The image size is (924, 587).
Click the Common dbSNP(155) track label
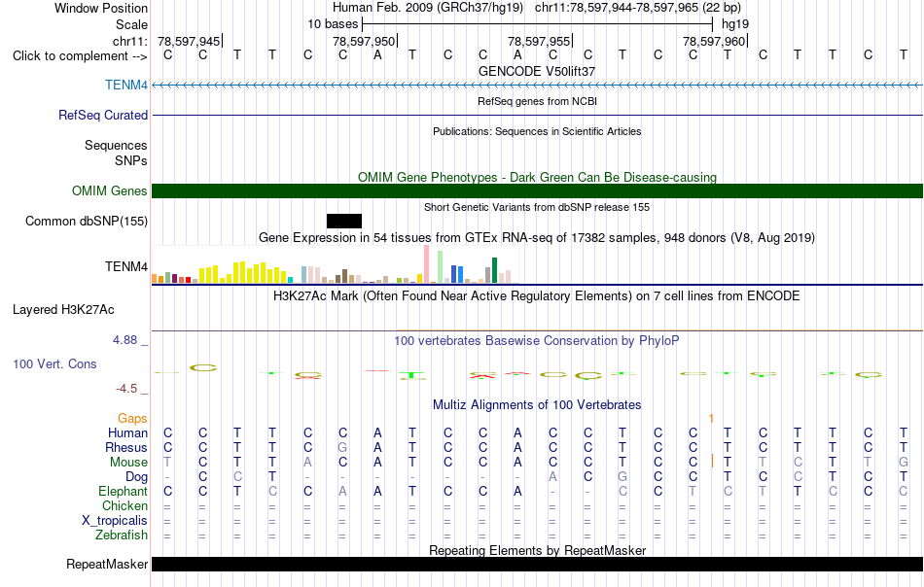point(87,221)
